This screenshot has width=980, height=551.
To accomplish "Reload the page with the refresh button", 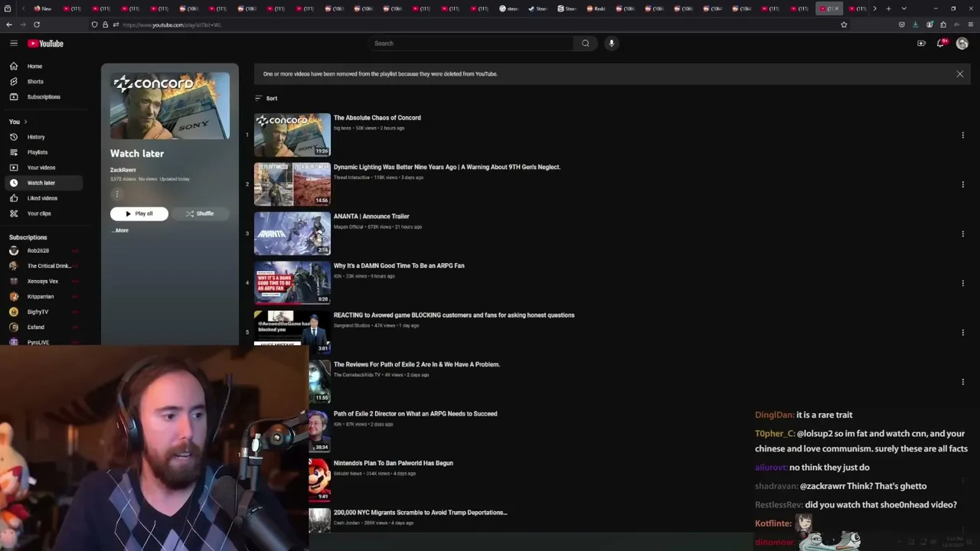I will (37, 24).
